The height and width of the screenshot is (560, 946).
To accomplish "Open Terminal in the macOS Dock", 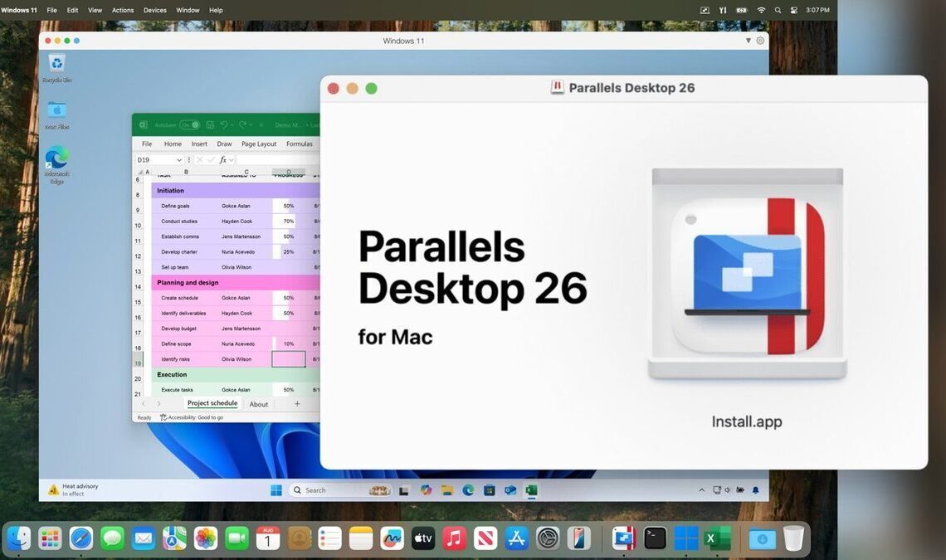I will point(655,538).
